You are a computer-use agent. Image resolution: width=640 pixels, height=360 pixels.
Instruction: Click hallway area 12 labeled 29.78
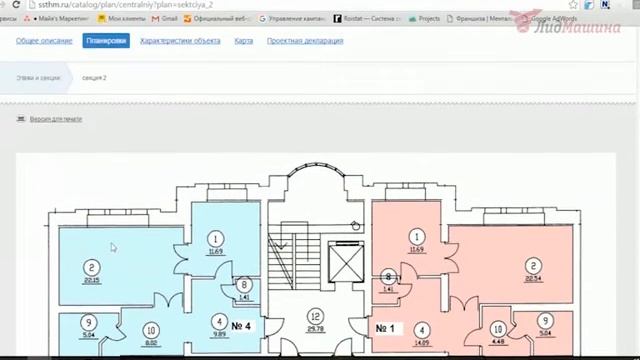click(315, 321)
